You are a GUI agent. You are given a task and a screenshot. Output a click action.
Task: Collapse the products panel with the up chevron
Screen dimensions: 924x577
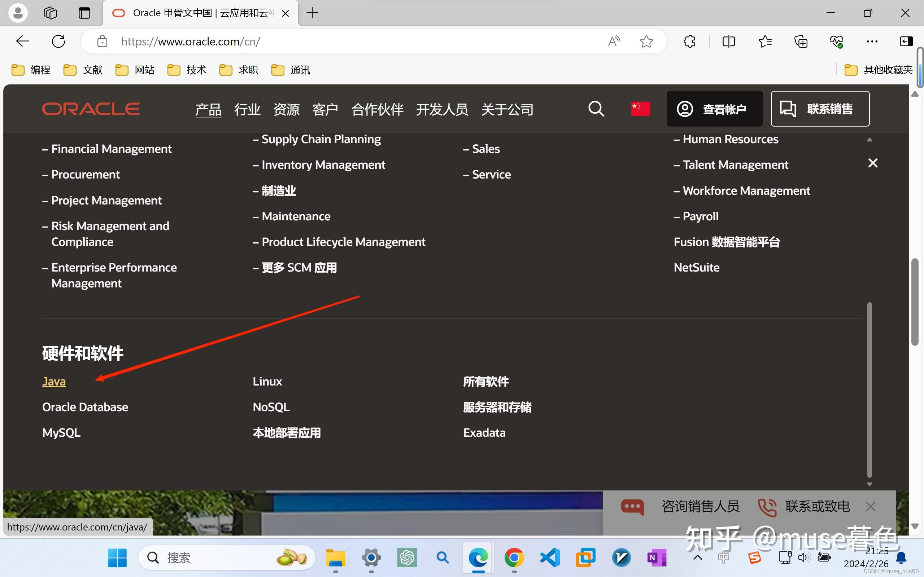click(x=870, y=139)
